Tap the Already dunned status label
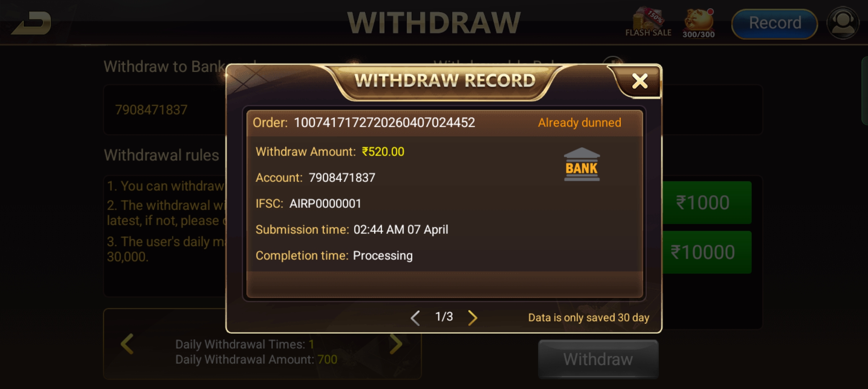Image resolution: width=868 pixels, height=389 pixels. click(579, 123)
